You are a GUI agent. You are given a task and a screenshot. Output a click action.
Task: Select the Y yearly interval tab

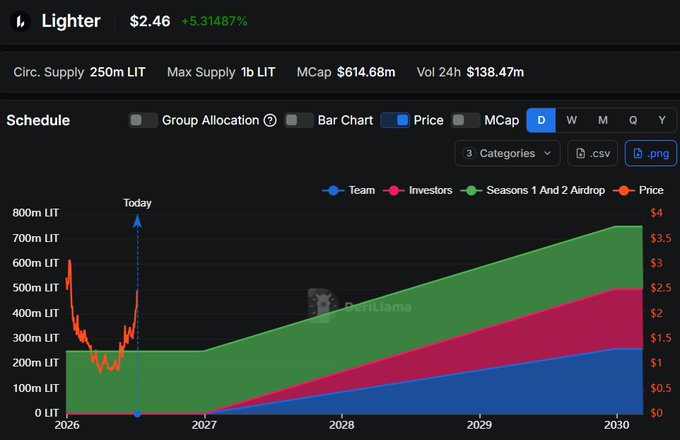click(662, 120)
